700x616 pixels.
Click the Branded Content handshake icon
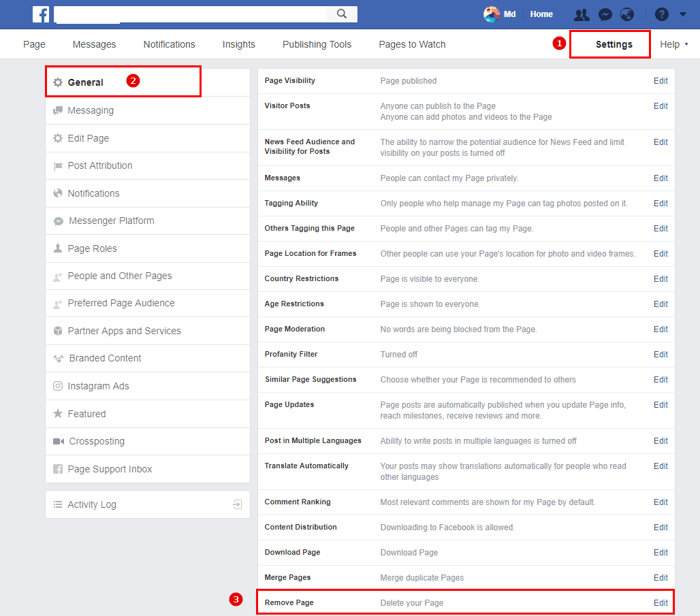pyautogui.click(x=59, y=359)
